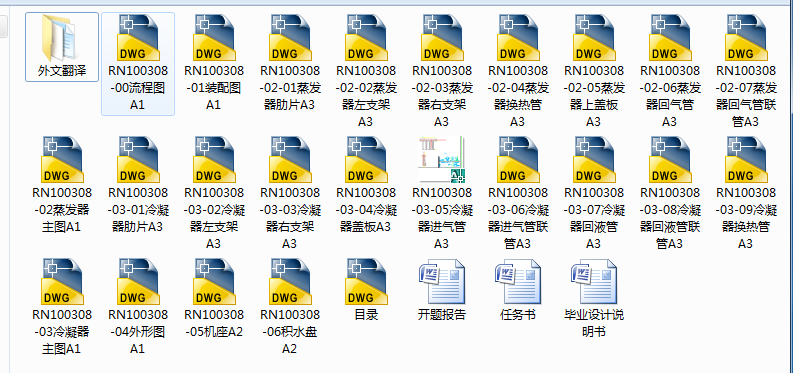Select the RN100308-02-05蒸发器上盖板A3 DWG icon
Image resolution: width=793 pixels, height=373 pixels.
[x=593, y=38]
